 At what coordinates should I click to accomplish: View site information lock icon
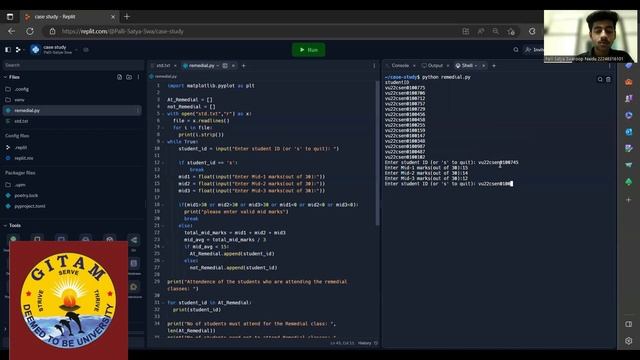point(52,31)
